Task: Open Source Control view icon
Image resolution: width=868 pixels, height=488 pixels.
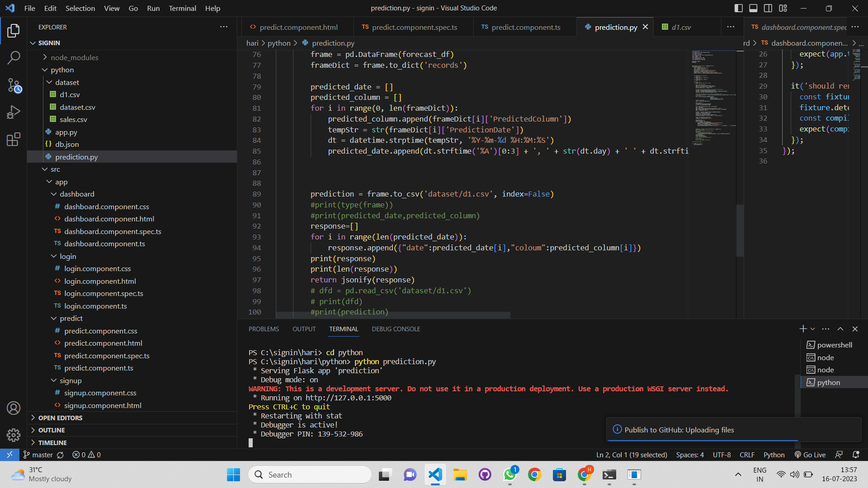Action: coord(14,85)
